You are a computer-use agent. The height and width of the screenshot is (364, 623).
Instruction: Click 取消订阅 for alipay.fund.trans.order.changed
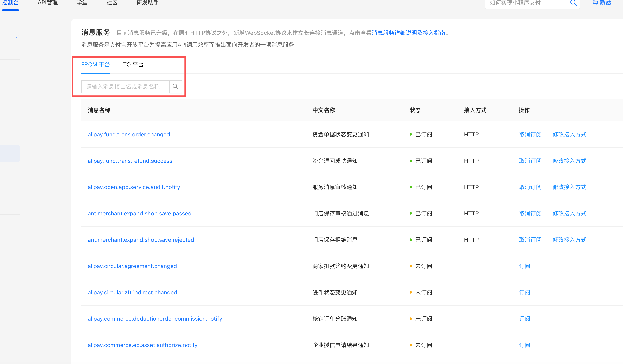[530, 134]
